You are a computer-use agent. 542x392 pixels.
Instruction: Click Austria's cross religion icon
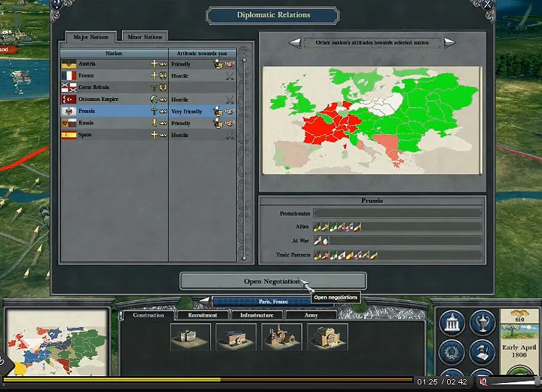coord(155,63)
